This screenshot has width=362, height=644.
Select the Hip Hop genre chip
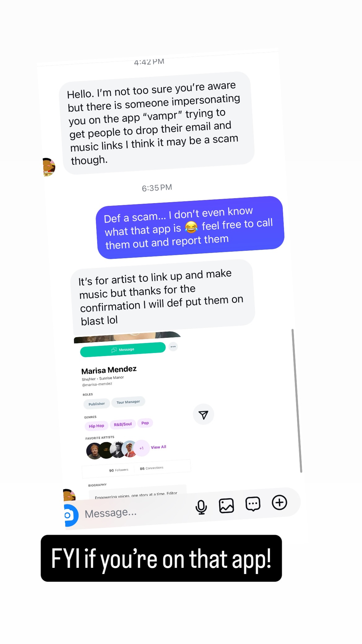coord(97,426)
